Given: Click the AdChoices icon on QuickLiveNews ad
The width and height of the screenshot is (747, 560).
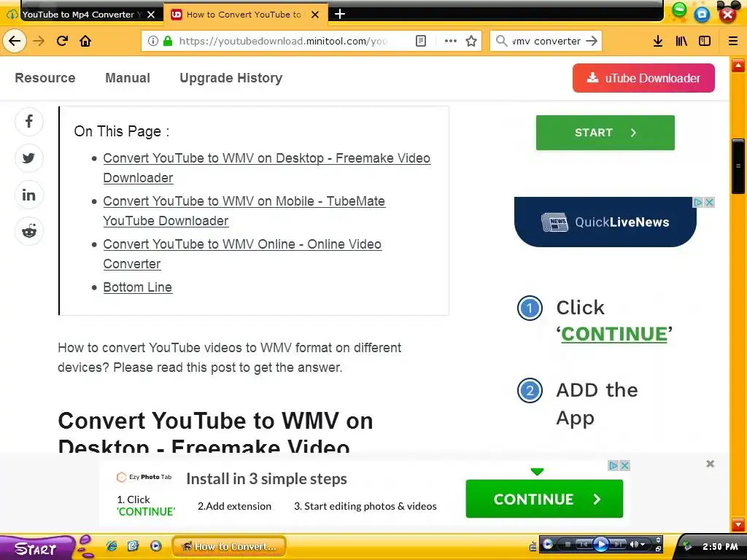Looking at the screenshot, I should [698, 203].
